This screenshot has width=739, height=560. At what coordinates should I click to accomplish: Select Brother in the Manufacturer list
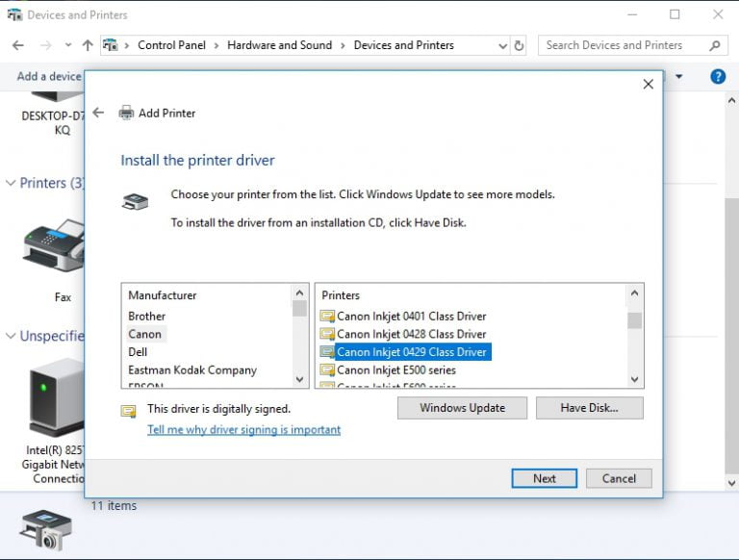pos(147,316)
